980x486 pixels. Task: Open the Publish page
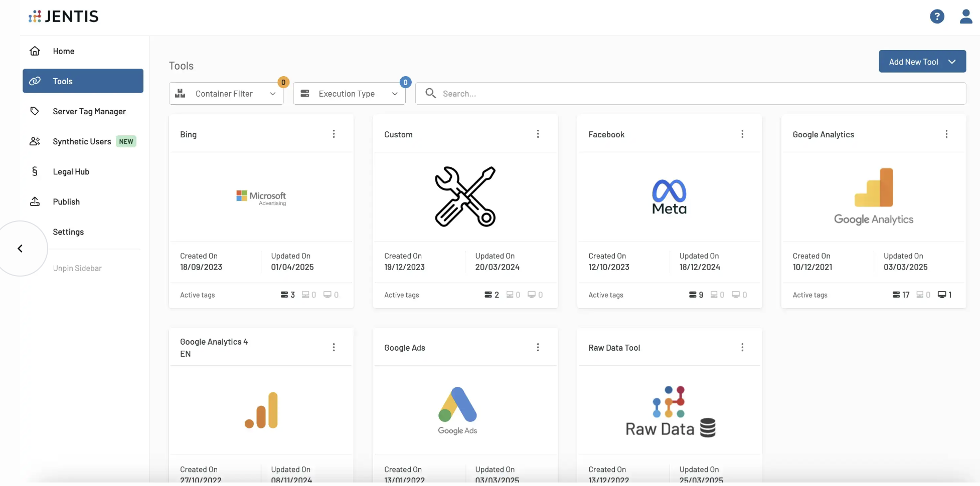coord(66,201)
